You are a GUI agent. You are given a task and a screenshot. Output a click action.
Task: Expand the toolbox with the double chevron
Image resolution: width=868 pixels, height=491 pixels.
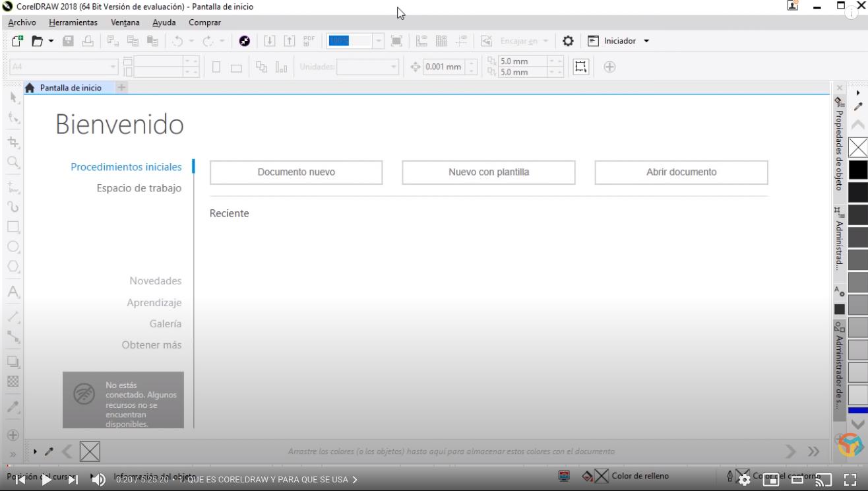click(x=13, y=455)
